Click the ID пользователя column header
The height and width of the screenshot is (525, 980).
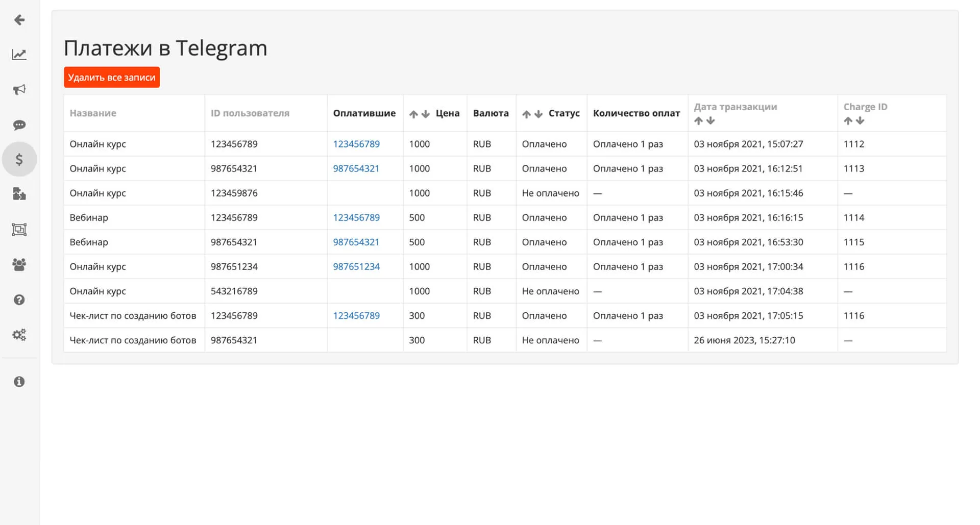coord(250,113)
